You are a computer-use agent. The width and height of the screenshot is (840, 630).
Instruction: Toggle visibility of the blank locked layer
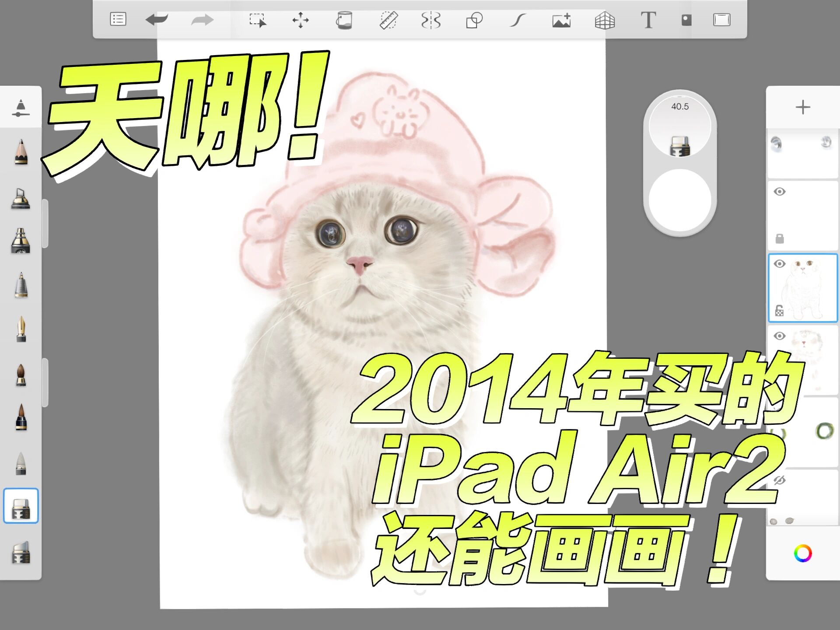780,192
